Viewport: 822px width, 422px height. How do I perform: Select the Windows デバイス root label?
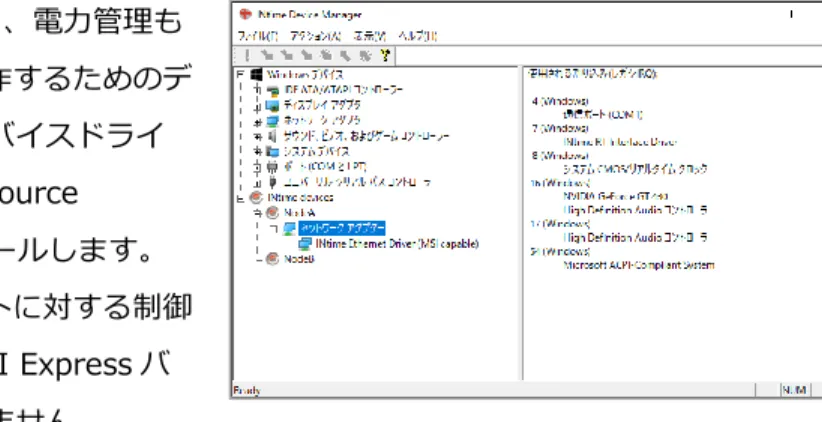[x=305, y=74]
